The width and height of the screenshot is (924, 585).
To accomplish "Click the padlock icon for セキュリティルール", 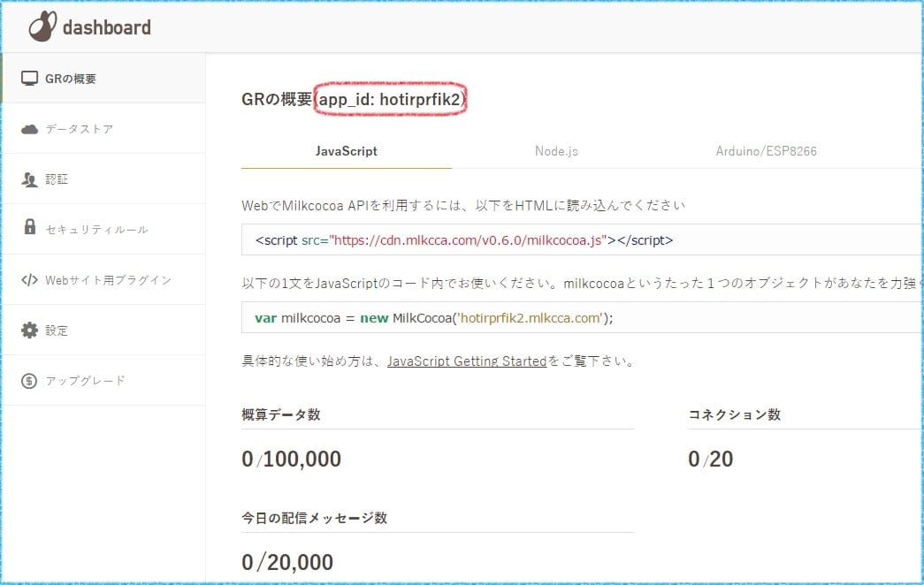I will coord(30,227).
